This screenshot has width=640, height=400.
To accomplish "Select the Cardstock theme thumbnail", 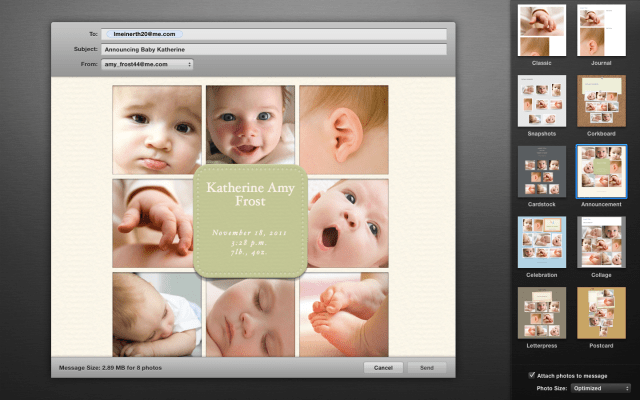I will 542,171.
